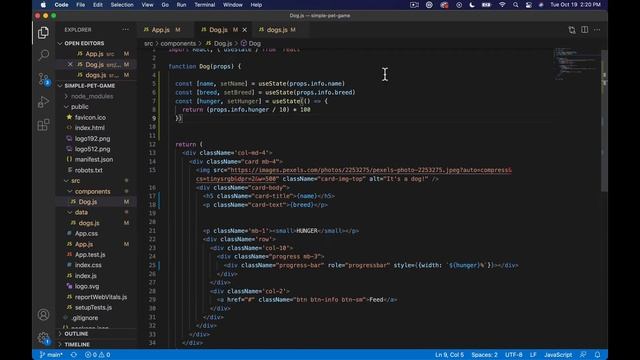Synchronize changes icon in status bar
The image size is (640, 360).
click(73, 355)
